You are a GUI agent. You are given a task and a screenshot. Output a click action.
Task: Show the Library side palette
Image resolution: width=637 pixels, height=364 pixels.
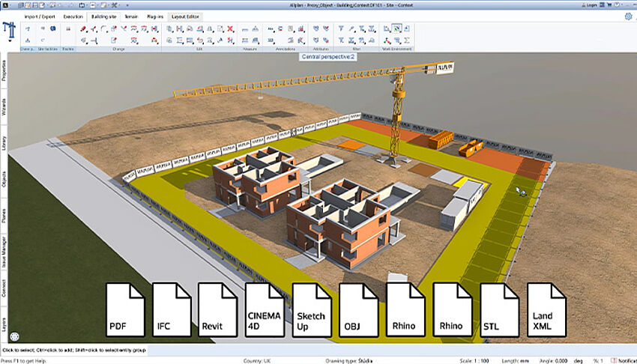[4, 142]
